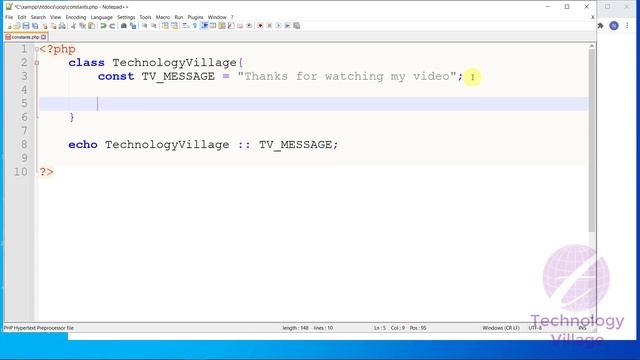
Task: Click the Close document toolbar icon
Action: [45, 26]
